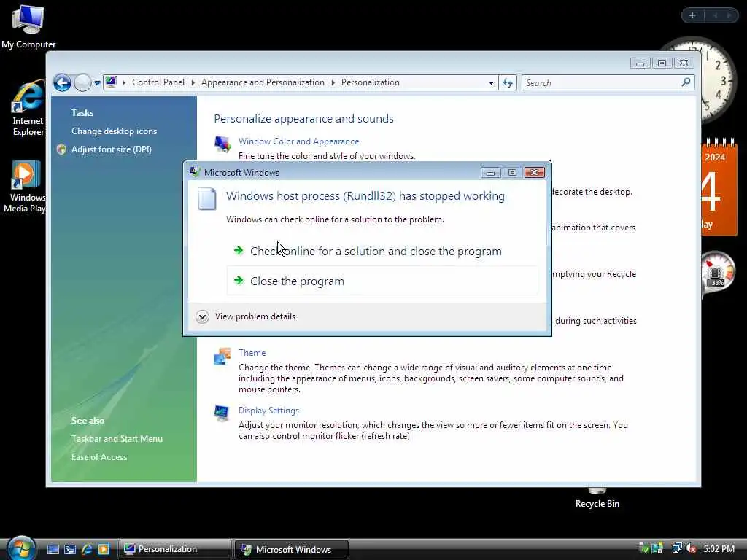Click the Back navigation arrow
The image size is (747, 560).
(62, 83)
